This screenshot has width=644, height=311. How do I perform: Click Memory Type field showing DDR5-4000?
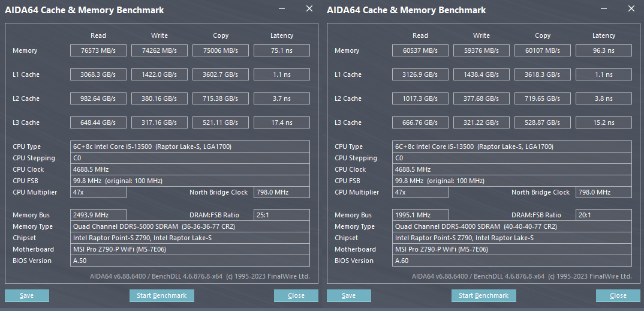512,226
